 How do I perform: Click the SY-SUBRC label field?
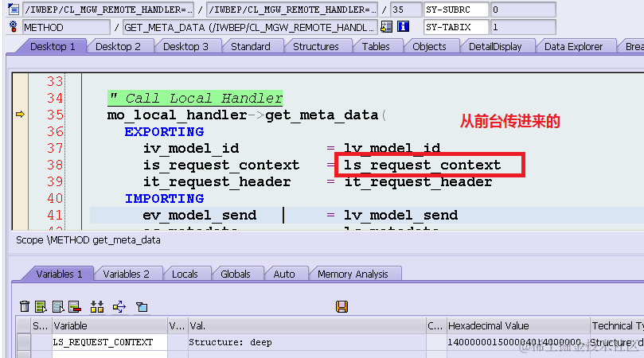[x=456, y=10]
